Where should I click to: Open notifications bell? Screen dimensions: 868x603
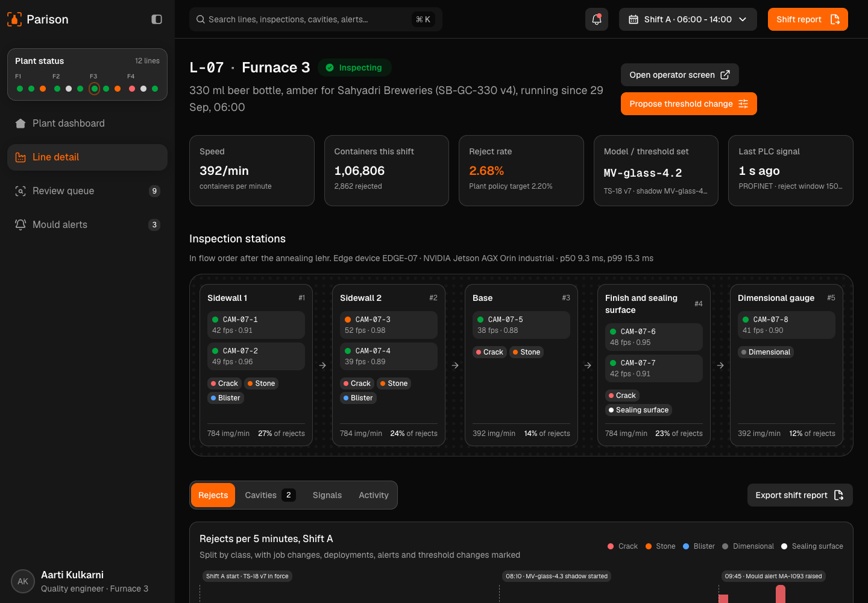pyautogui.click(x=597, y=19)
